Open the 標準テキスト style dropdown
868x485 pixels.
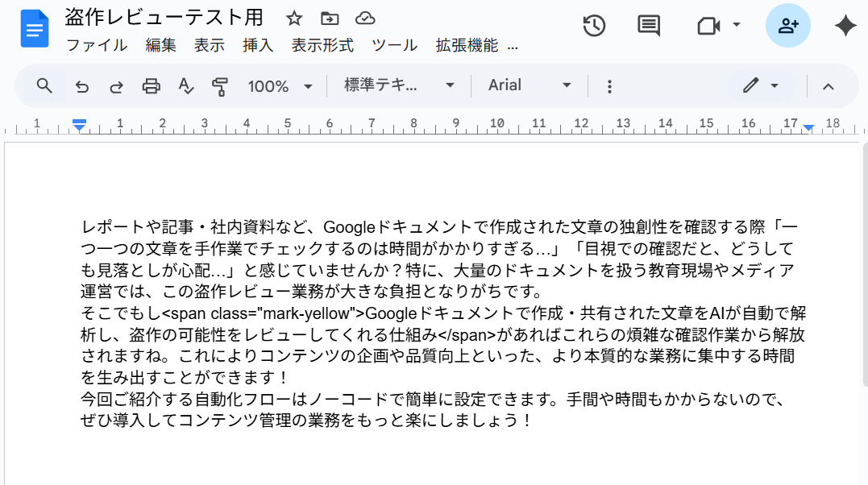coord(399,85)
